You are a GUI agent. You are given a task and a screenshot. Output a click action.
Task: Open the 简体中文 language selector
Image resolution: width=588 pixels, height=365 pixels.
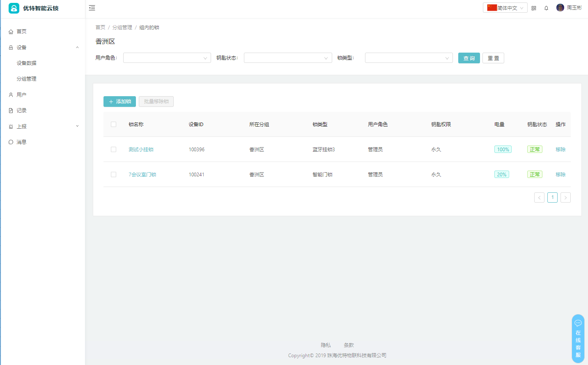[505, 8]
